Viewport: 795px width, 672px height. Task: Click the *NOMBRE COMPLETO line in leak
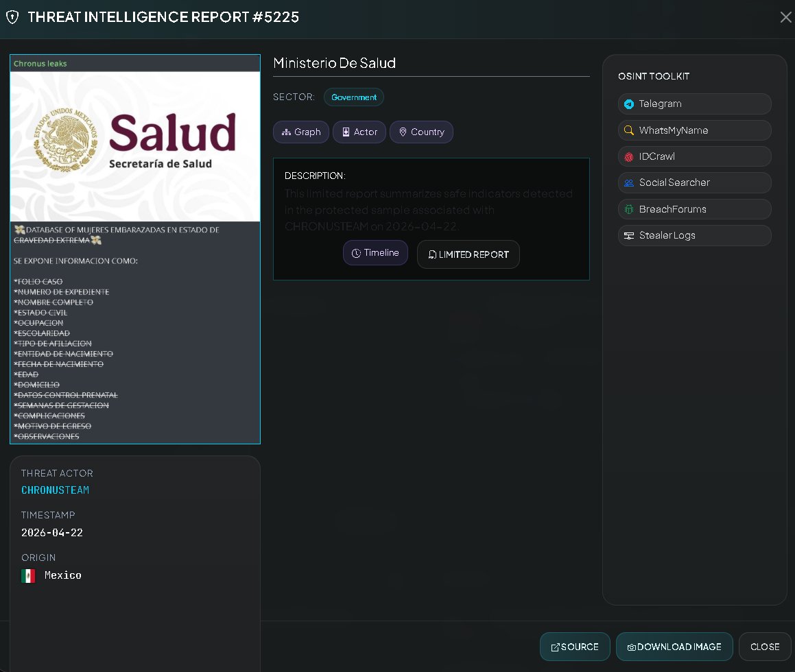(54, 302)
